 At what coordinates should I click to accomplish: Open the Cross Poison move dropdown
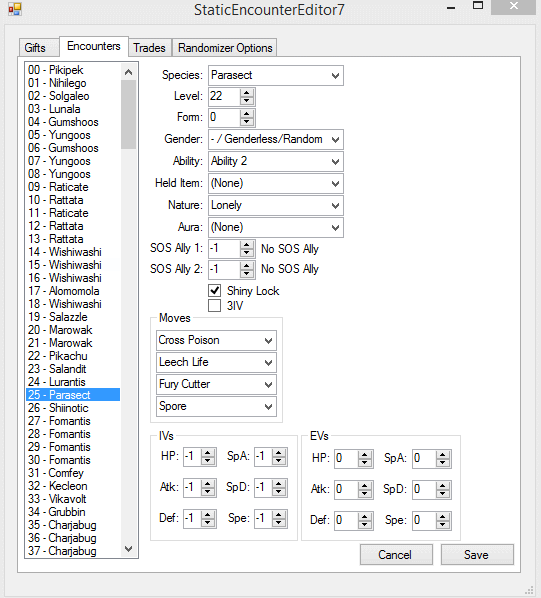click(216, 340)
